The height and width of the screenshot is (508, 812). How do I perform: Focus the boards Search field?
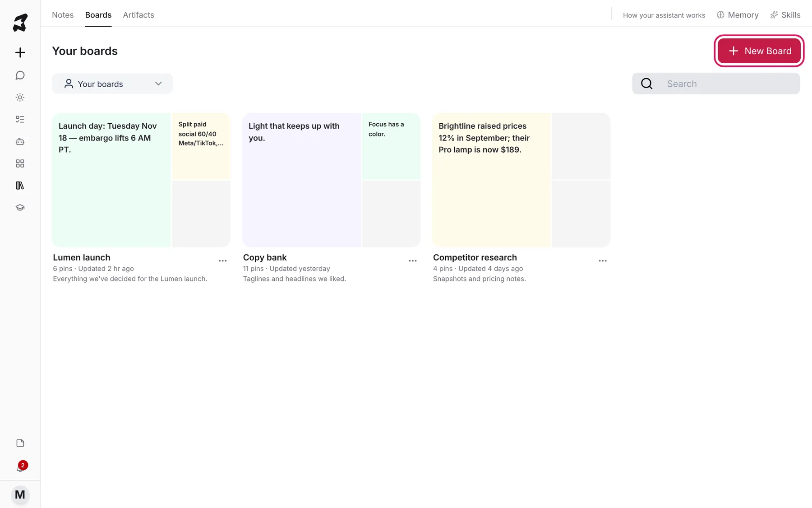[716, 84]
